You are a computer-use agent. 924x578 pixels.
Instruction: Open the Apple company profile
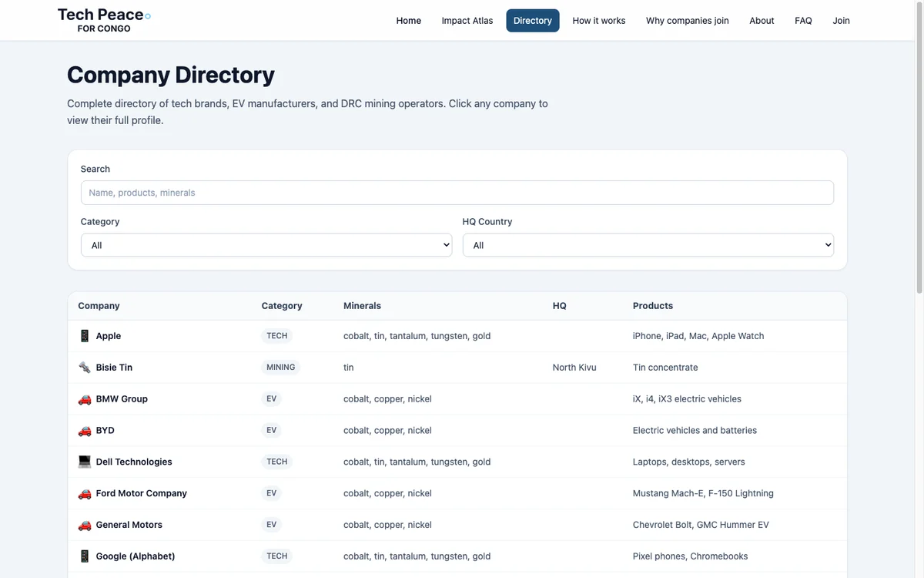(109, 336)
